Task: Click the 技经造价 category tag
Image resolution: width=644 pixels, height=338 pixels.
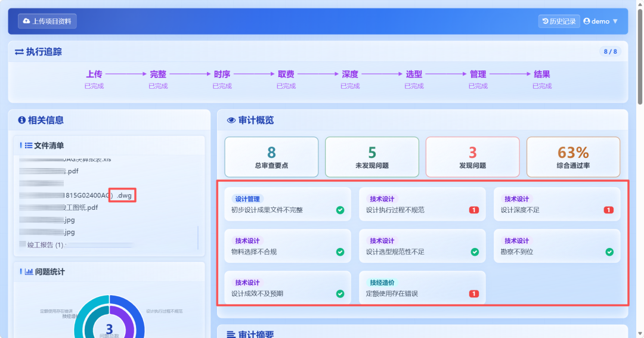Action: coord(382,283)
